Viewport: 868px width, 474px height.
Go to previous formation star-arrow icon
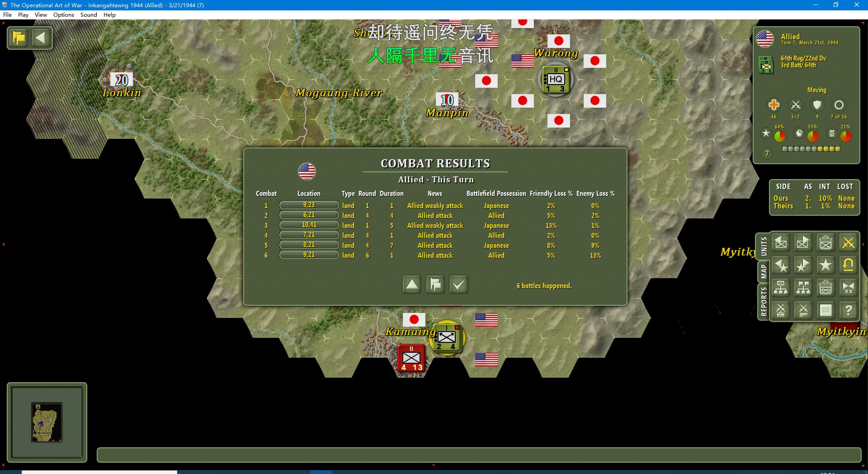(x=781, y=265)
